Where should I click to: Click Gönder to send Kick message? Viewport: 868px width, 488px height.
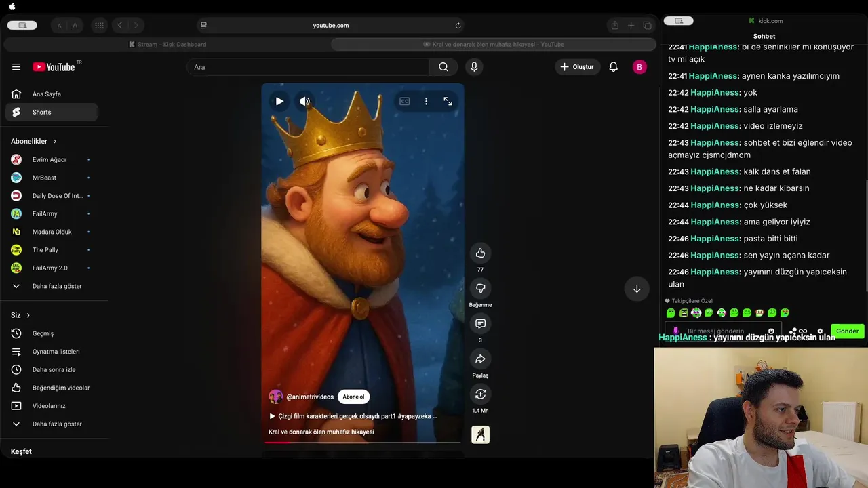pos(847,331)
